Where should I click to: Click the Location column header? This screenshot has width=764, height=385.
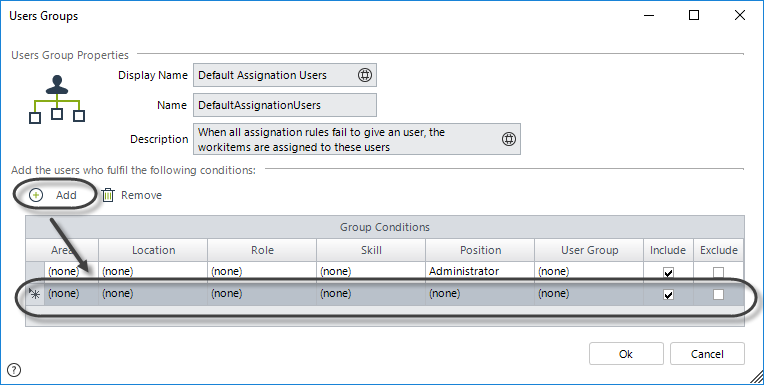(x=153, y=250)
